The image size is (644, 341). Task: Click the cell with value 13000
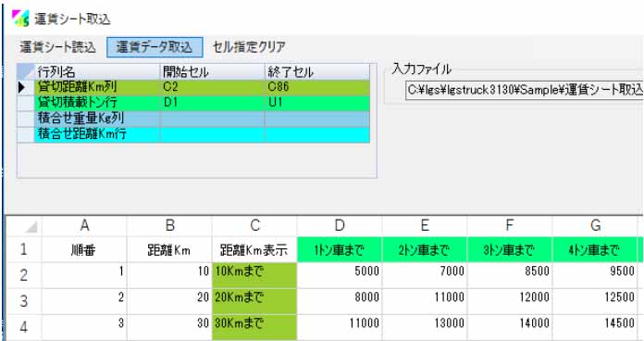pyautogui.click(x=425, y=327)
